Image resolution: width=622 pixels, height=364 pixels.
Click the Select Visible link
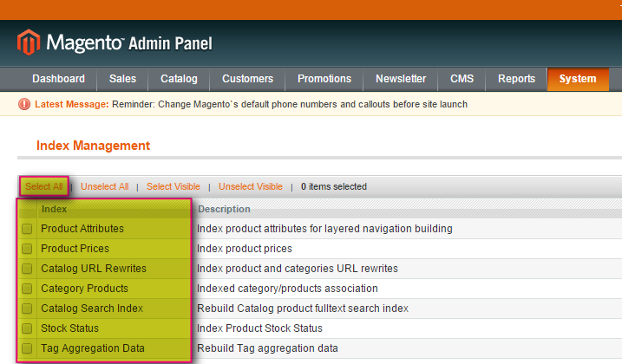(x=173, y=186)
